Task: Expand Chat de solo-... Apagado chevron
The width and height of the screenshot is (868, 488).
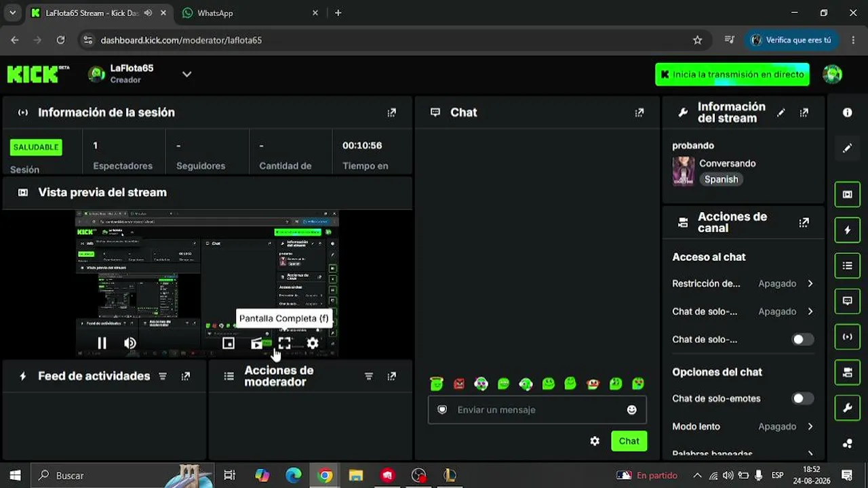Action: (x=810, y=312)
